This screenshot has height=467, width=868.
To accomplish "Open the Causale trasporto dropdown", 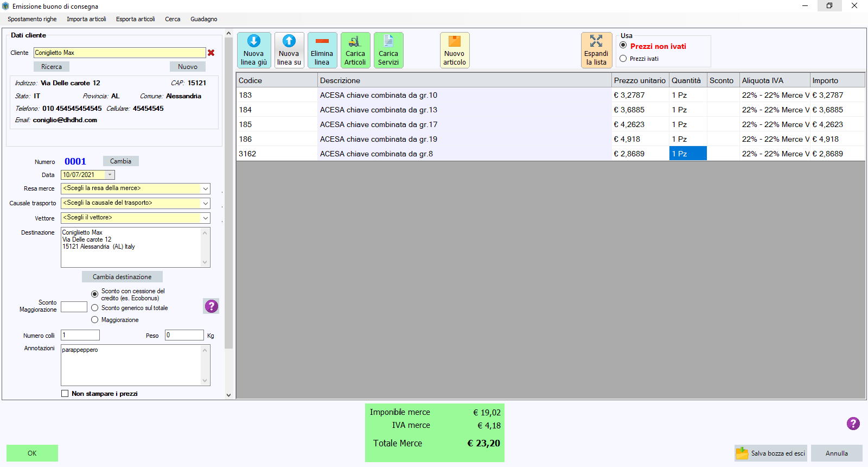I will click(x=205, y=203).
